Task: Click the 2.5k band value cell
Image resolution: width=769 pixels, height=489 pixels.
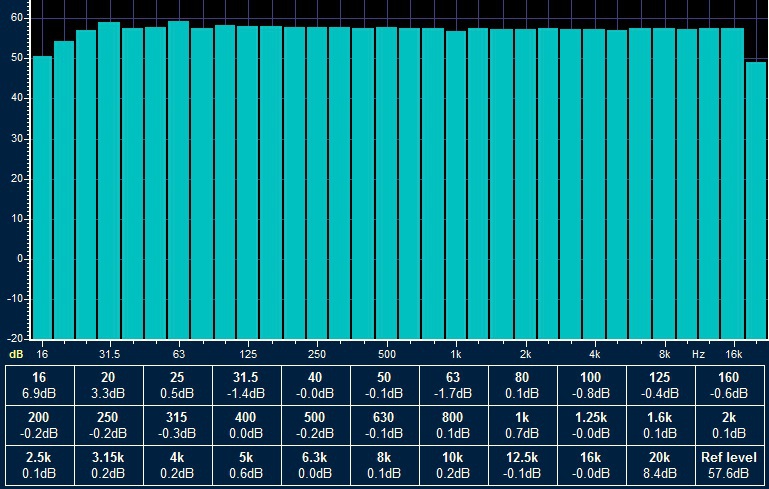Action: pos(39,463)
